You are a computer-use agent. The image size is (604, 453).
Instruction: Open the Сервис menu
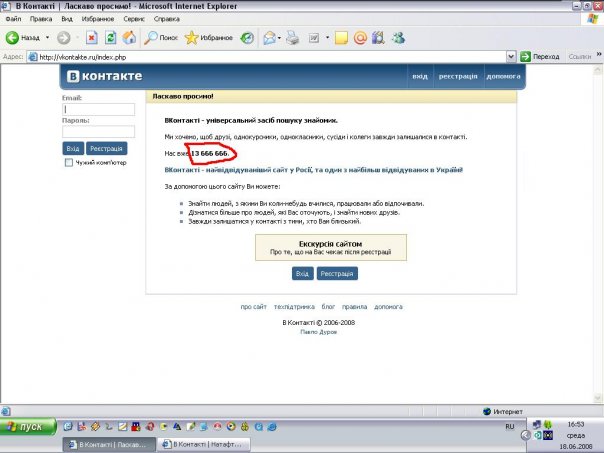click(x=138, y=18)
